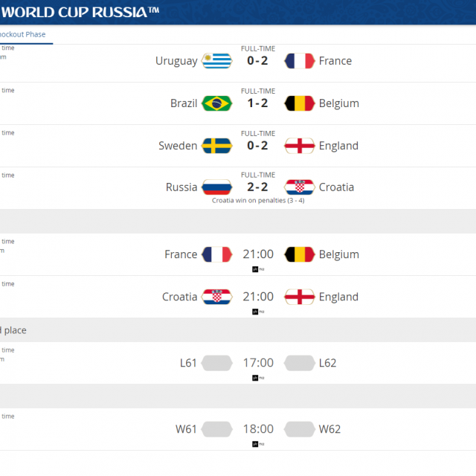Click the W62 placeholder flag badge

pos(300,429)
